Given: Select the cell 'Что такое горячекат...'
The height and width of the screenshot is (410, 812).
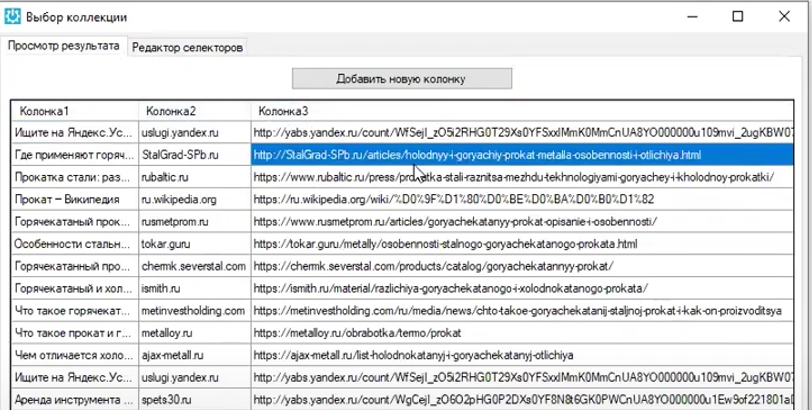Looking at the screenshot, I should tap(75, 311).
